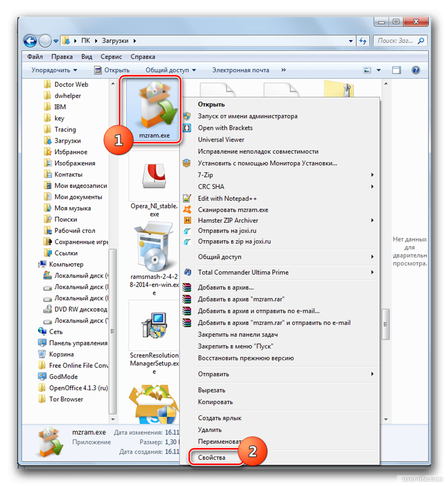Click the Brackets icon in context menu

187,128
